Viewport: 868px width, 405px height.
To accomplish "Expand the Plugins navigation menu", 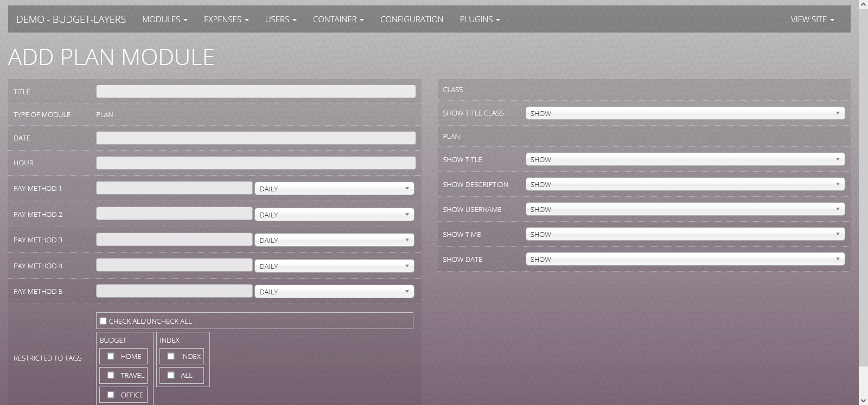I will (480, 20).
